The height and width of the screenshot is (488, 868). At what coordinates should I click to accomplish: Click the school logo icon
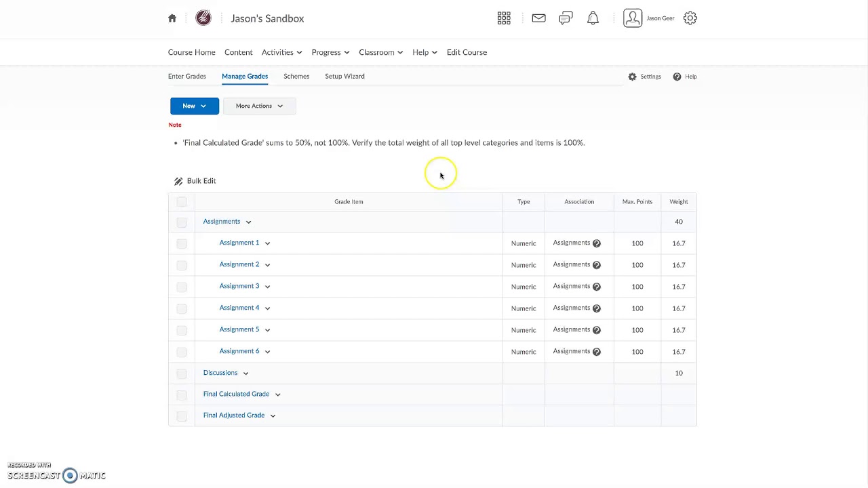click(x=203, y=18)
